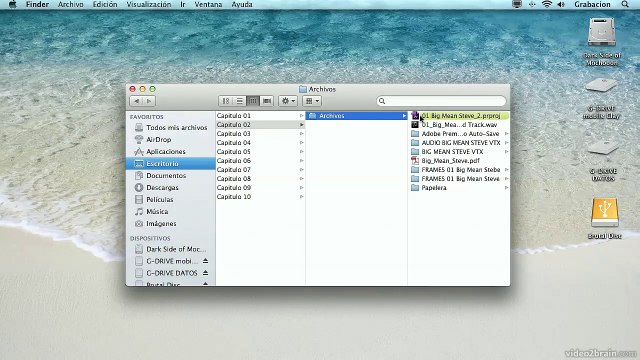Select the 01_Big_Mea...d Track.wav file
This screenshot has width=640, height=360.
(x=459, y=125)
